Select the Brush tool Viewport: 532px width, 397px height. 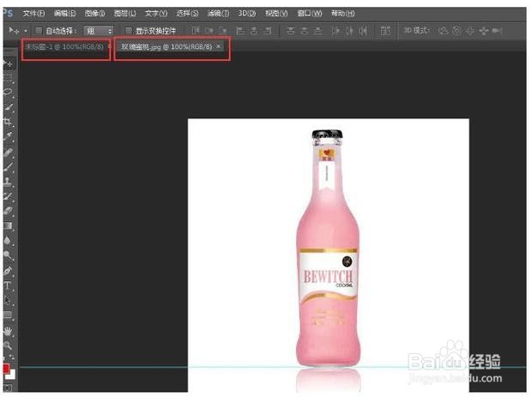[8, 166]
